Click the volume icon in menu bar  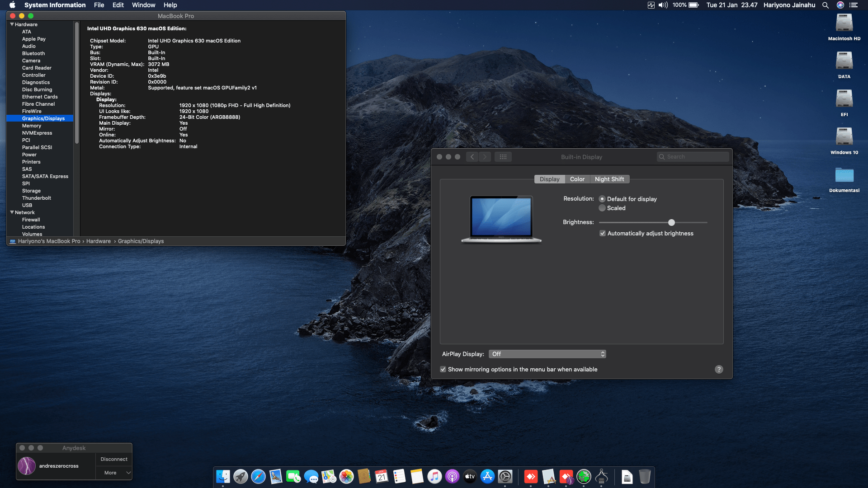pyautogui.click(x=663, y=5)
